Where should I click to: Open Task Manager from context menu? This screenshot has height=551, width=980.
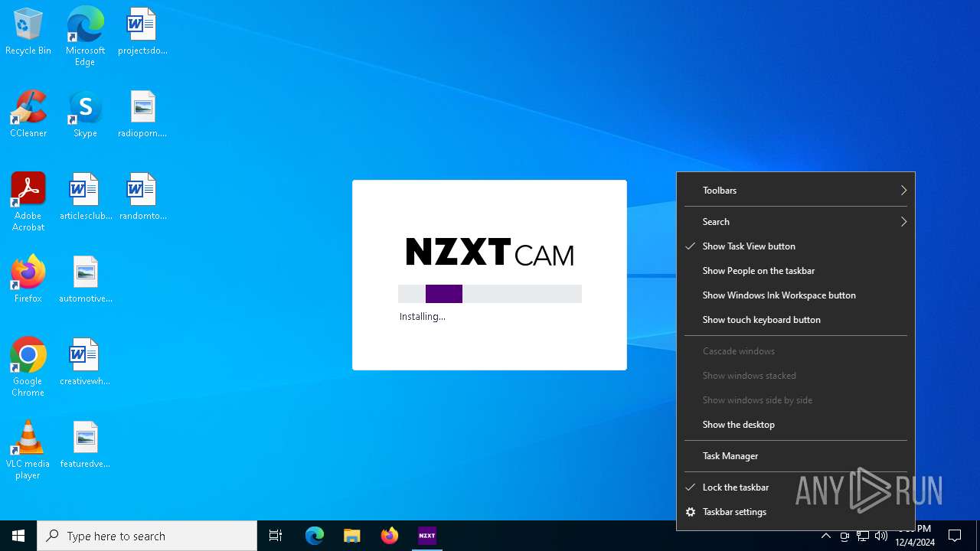tap(795, 456)
